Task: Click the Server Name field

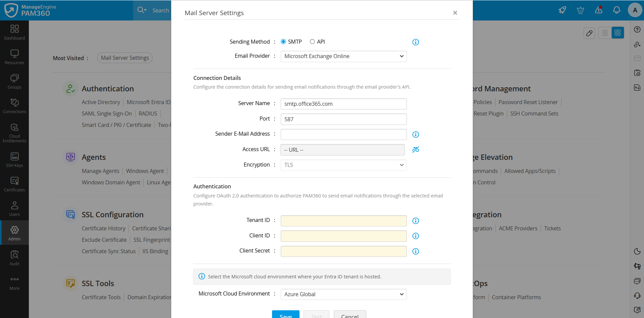Action: pyautogui.click(x=343, y=104)
